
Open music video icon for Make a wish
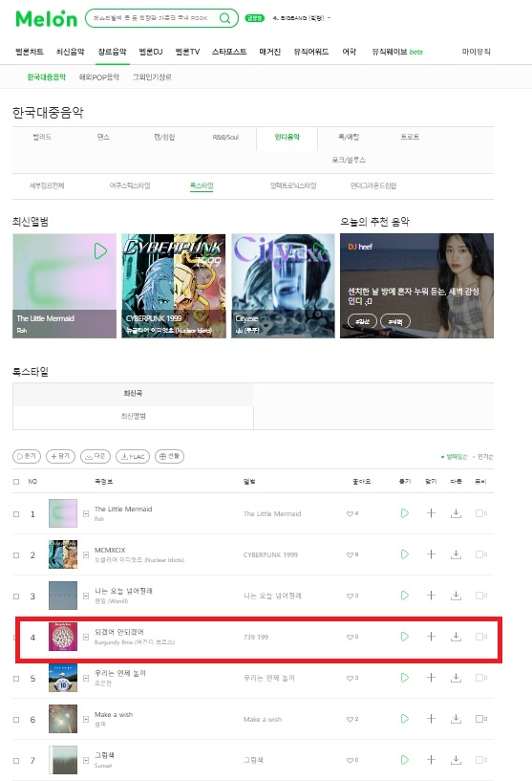point(480,719)
